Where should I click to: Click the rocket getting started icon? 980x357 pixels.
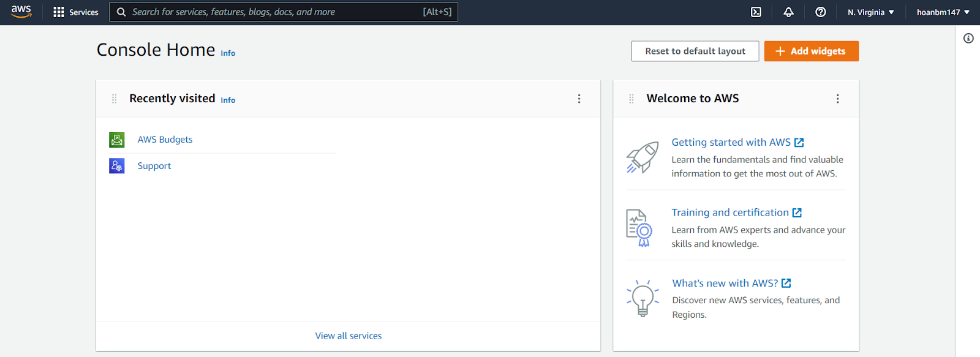pos(643,157)
